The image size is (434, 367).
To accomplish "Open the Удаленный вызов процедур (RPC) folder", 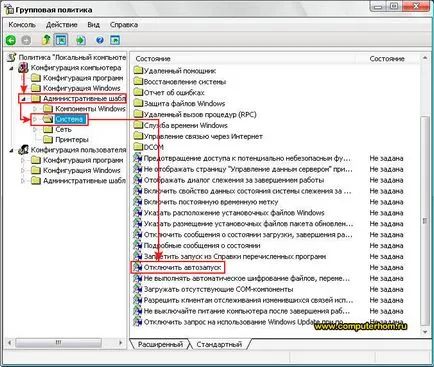I will (x=200, y=114).
